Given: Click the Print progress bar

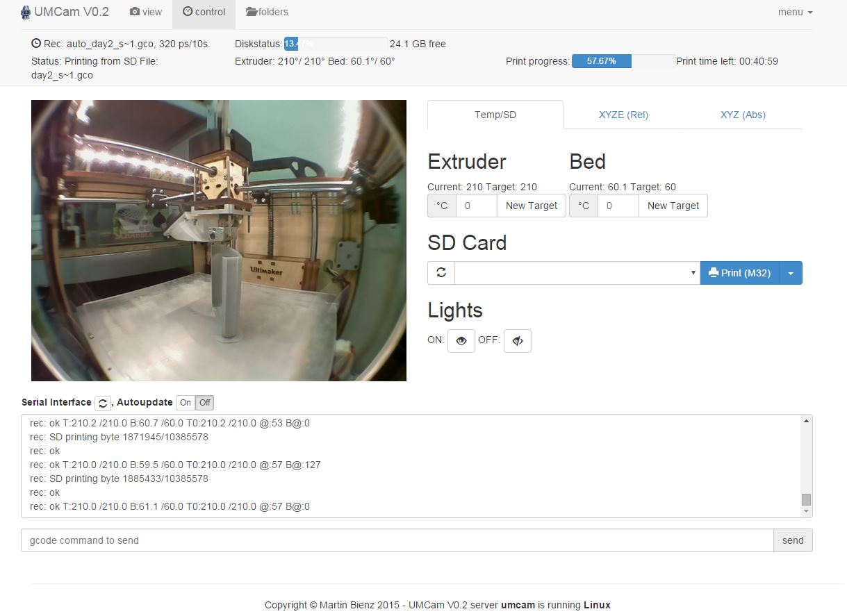Looking at the screenshot, I should 623,61.
